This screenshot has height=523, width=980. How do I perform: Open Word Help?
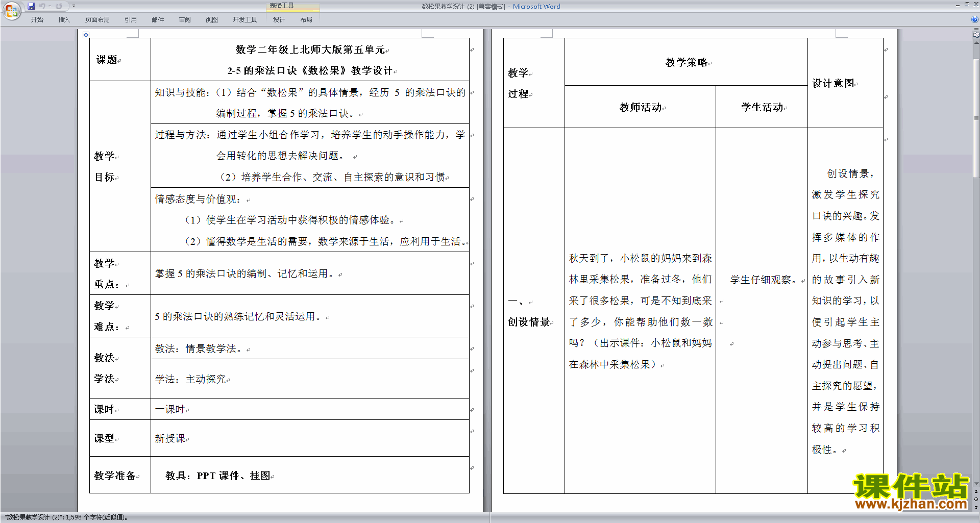(975, 19)
